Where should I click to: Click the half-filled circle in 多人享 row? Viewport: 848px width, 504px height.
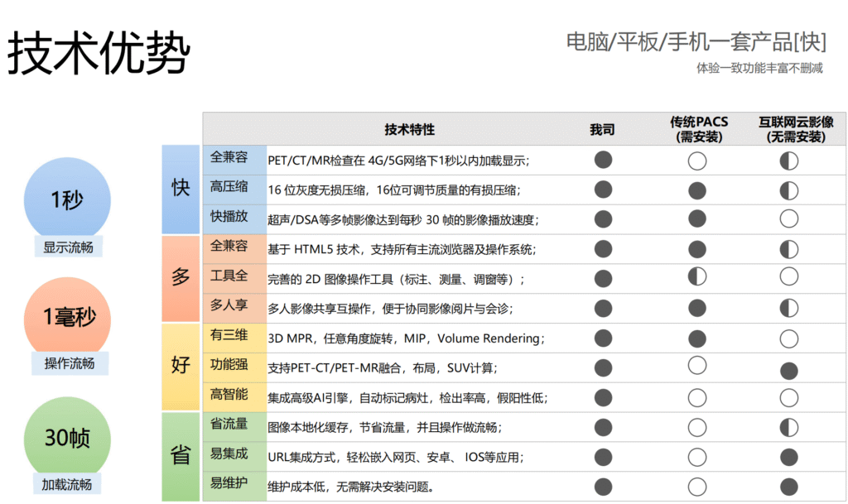coord(789,308)
